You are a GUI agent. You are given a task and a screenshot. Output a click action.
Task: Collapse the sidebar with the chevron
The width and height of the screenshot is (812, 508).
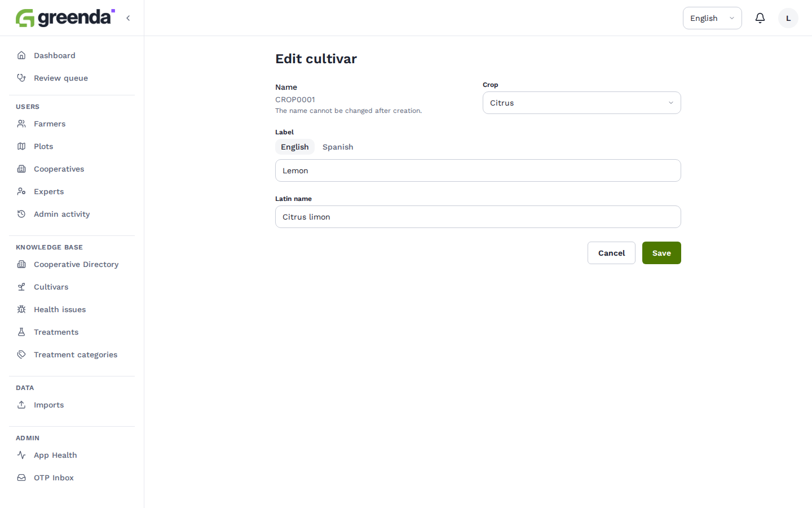[128, 18]
